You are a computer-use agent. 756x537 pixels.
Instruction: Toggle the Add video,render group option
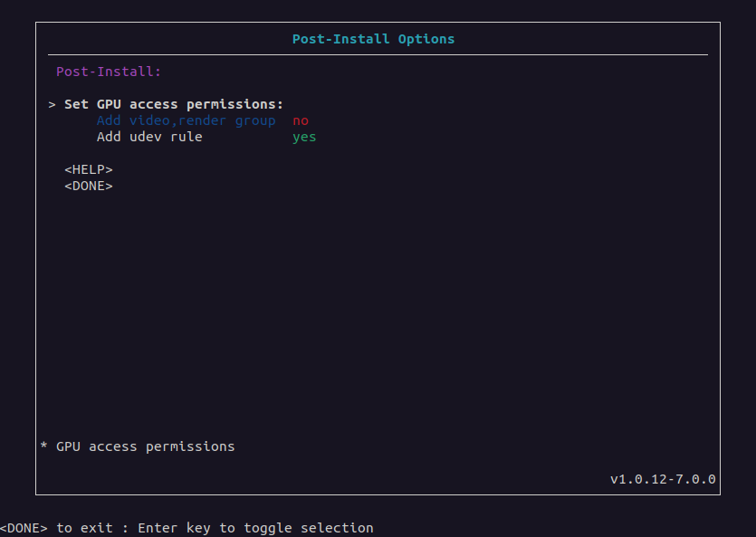point(187,120)
